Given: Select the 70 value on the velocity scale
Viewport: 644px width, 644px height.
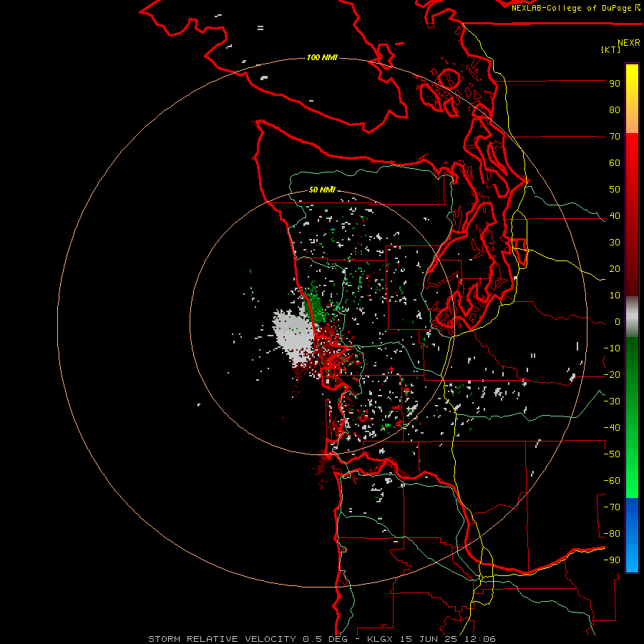Looking at the screenshot, I should tap(615, 137).
